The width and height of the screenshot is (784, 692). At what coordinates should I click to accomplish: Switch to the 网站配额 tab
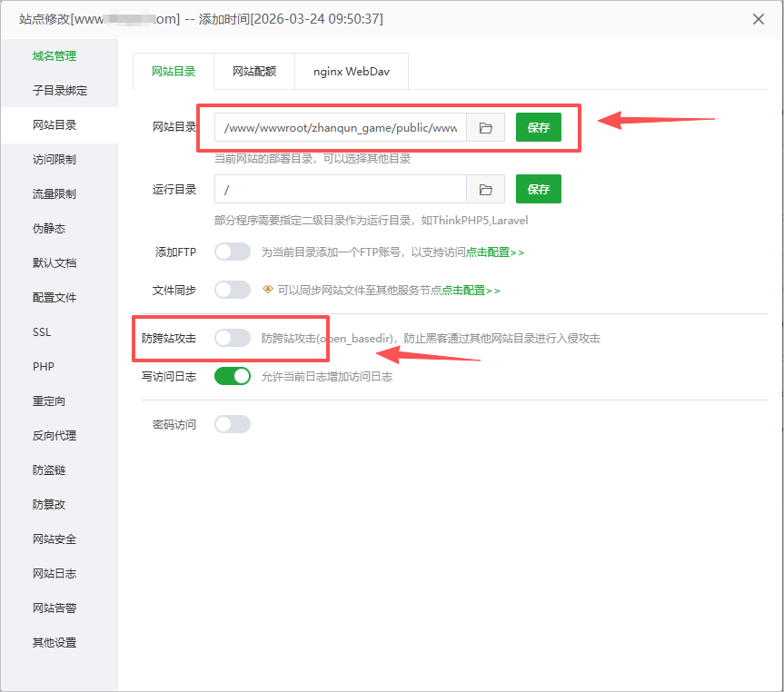(x=254, y=72)
